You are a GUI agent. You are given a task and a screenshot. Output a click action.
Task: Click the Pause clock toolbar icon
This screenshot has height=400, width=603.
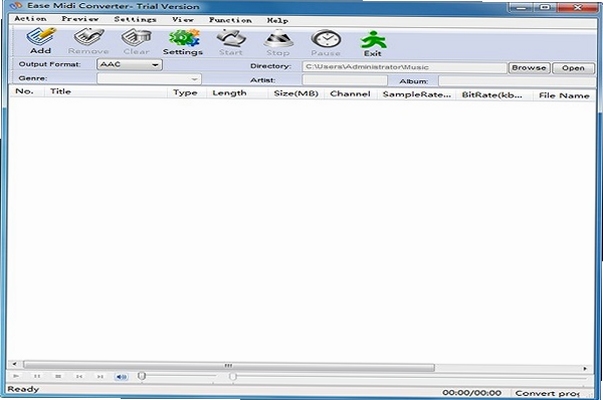326,43
